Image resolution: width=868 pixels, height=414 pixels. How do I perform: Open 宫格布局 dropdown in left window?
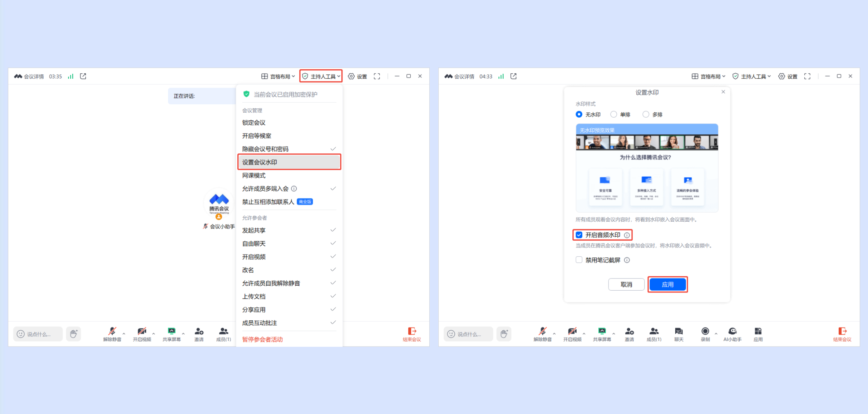278,76
